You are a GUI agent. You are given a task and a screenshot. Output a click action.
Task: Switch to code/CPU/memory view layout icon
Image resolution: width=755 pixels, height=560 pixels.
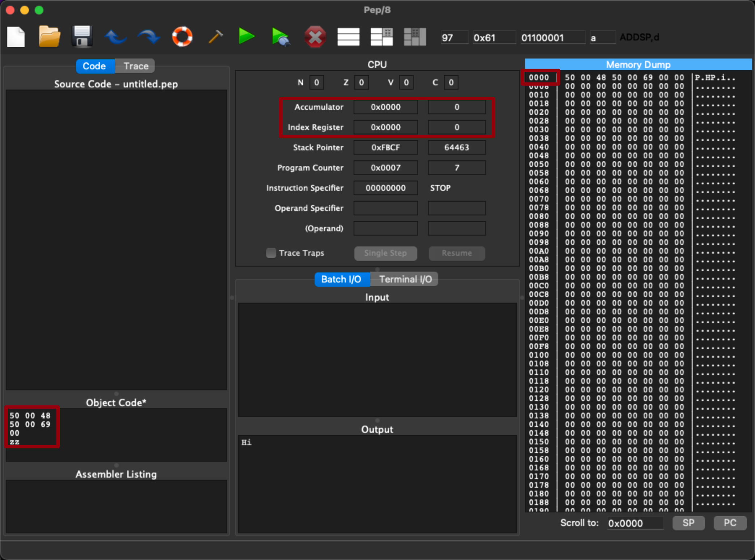415,37
